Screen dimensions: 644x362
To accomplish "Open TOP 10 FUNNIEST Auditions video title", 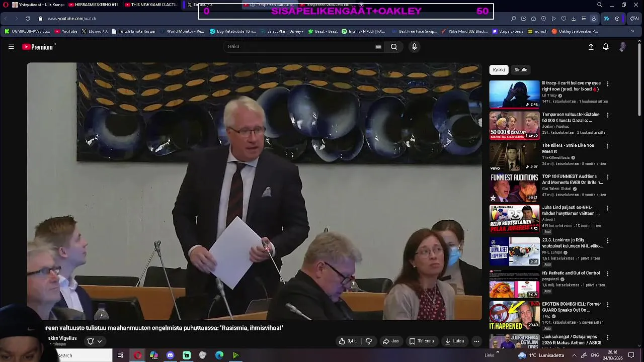I will (x=572, y=179).
